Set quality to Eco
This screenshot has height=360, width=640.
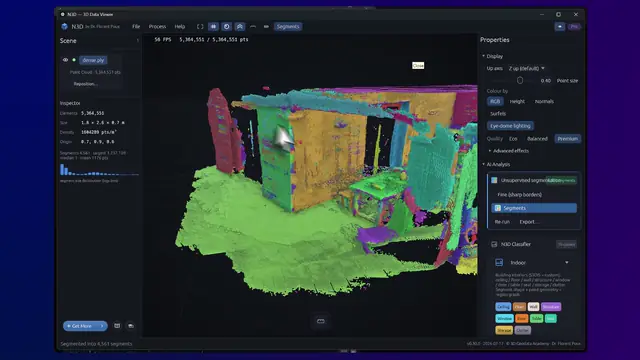point(513,139)
